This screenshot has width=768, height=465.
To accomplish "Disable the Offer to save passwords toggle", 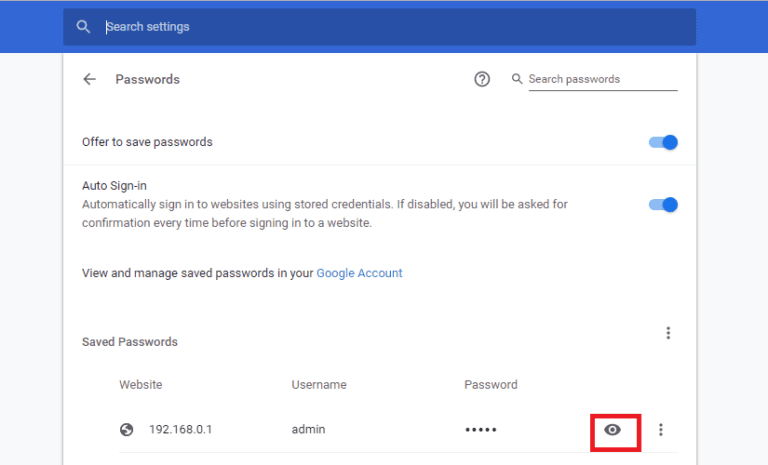I will (663, 142).
